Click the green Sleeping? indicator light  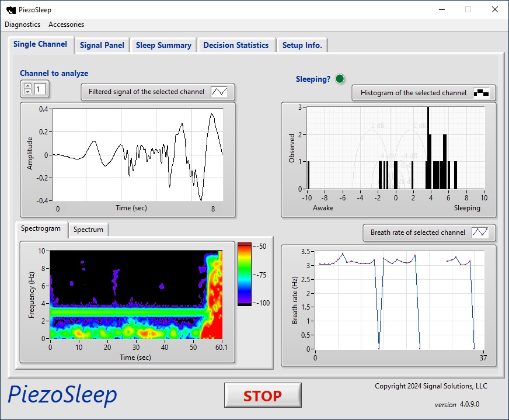(x=340, y=79)
